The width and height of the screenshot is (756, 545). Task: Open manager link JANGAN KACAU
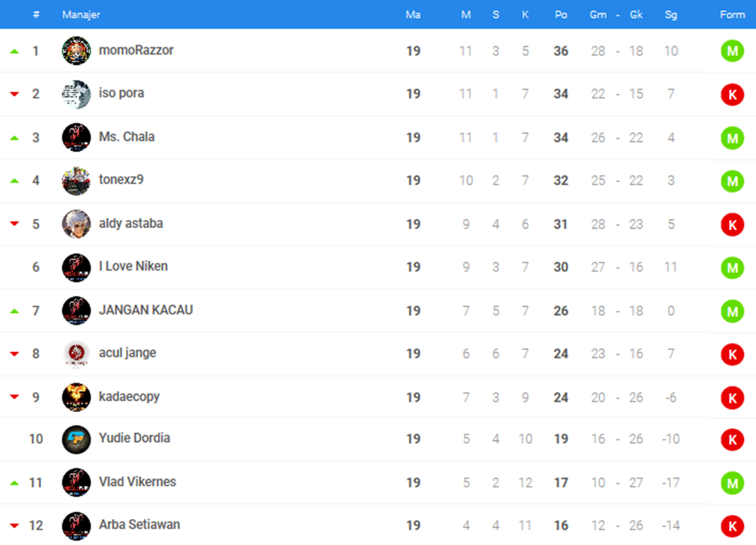pos(146,309)
